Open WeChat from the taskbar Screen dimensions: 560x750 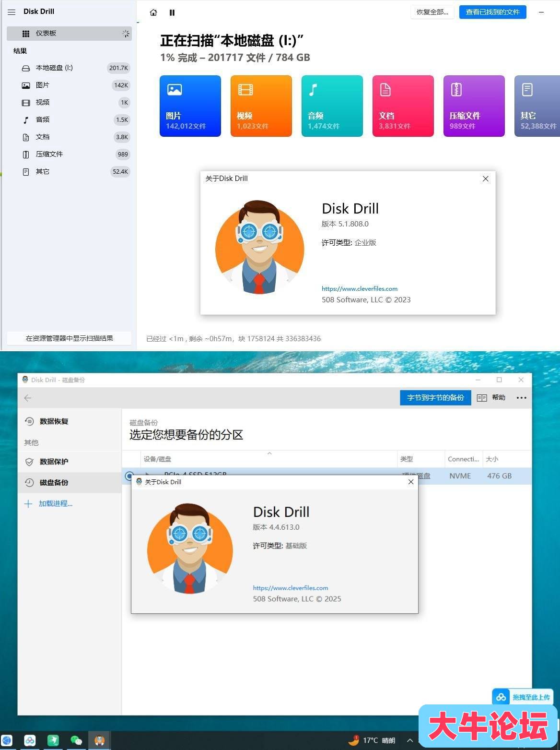coord(76,740)
